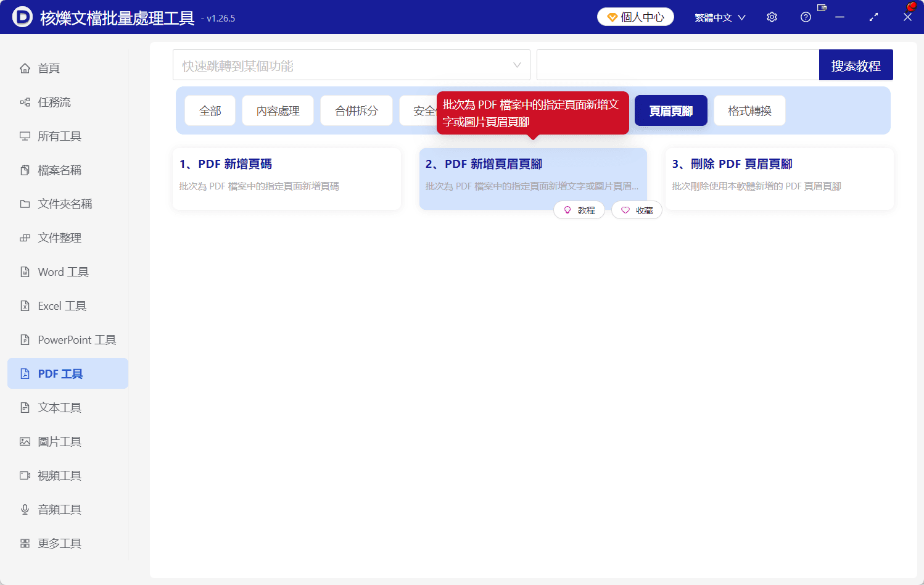Click the 教程 tutorial button
Viewport: 924px width, 585px height.
click(x=579, y=210)
